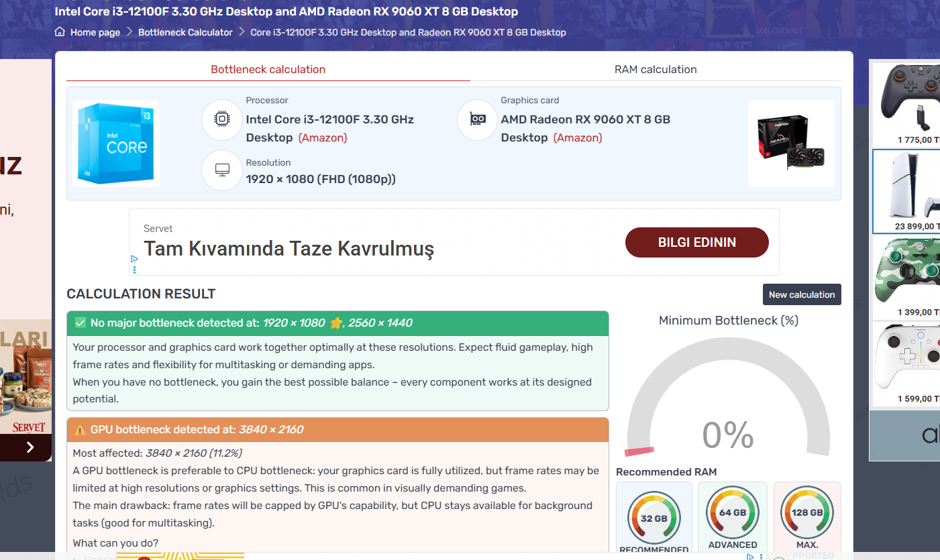This screenshot has width=940, height=560.
Task: Start a New calculation
Action: click(x=802, y=294)
